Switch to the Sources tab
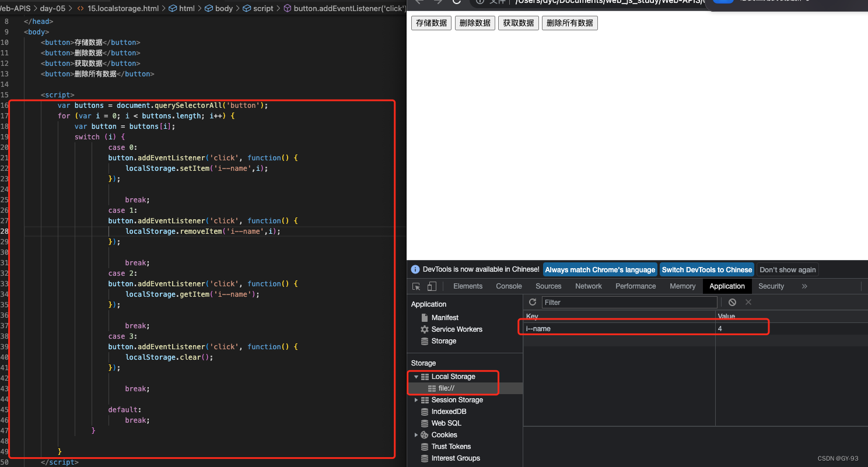Image resolution: width=868 pixels, height=467 pixels. 548,286
